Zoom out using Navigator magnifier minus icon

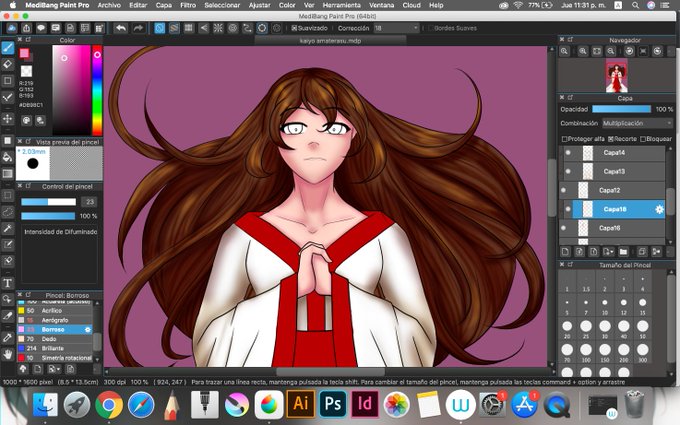(611, 51)
